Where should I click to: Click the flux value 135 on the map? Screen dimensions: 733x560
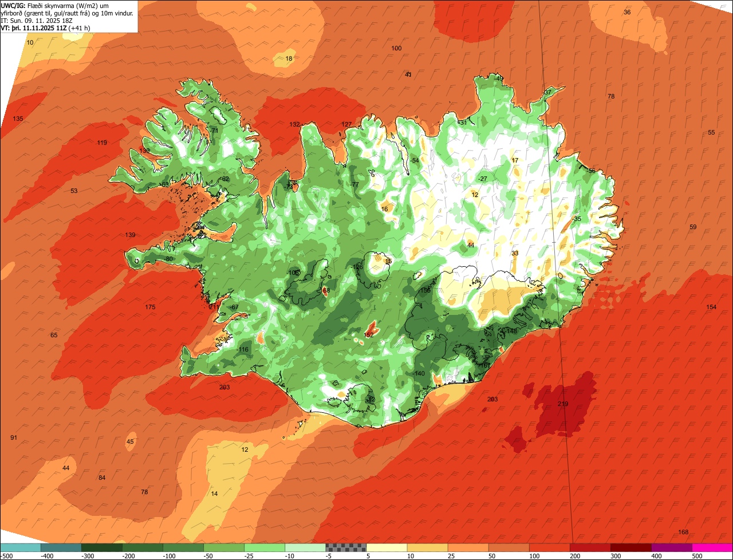[18, 119]
